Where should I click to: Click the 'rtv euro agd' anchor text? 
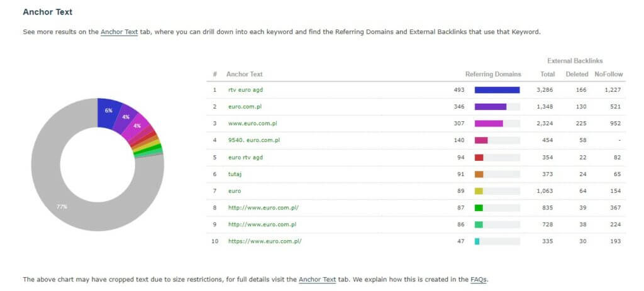coord(245,90)
